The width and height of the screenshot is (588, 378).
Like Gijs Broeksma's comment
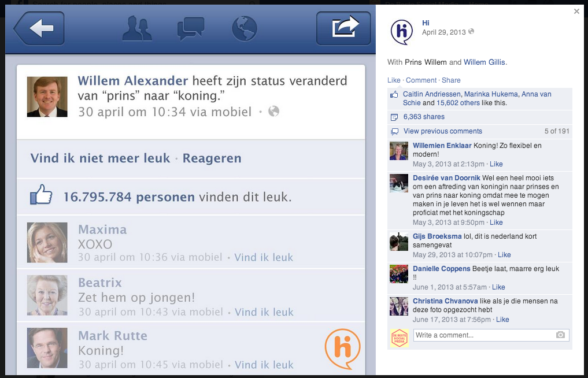[x=504, y=255]
